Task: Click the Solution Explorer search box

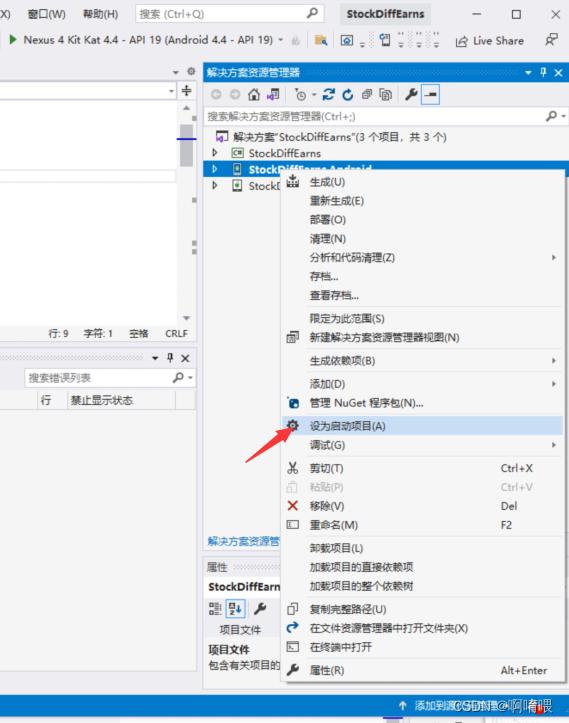Action: (374, 116)
